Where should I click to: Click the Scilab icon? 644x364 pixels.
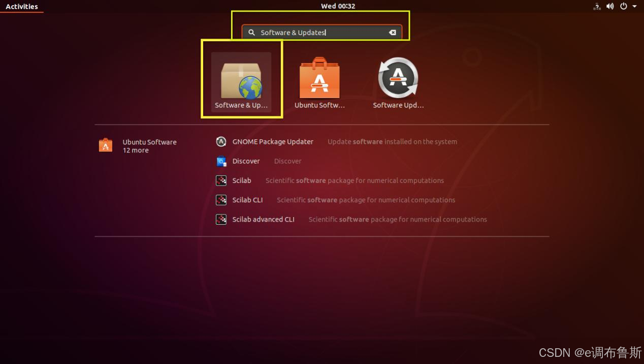(x=221, y=180)
